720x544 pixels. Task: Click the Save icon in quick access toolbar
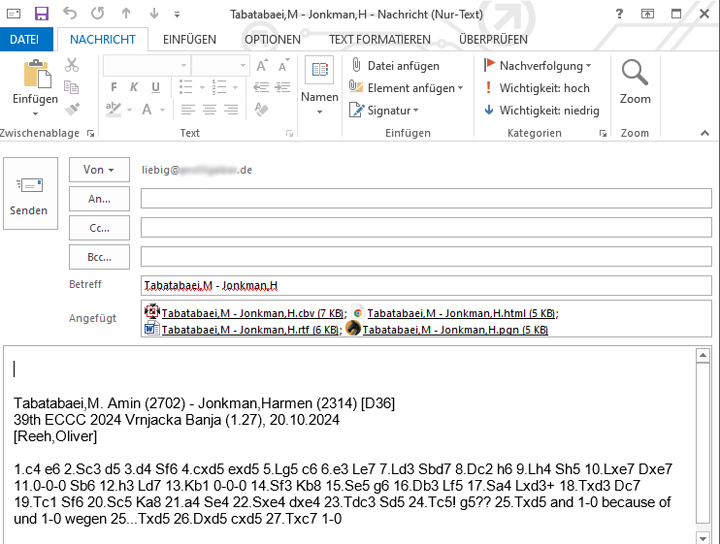[41, 14]
